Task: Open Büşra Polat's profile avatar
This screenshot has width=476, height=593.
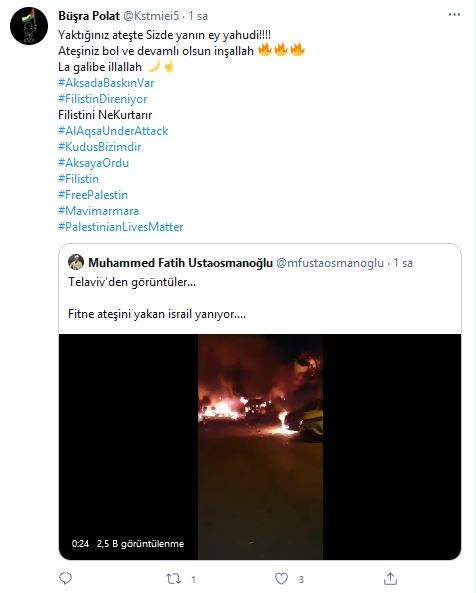Action: pyautogui.click(x=29, y=26)
